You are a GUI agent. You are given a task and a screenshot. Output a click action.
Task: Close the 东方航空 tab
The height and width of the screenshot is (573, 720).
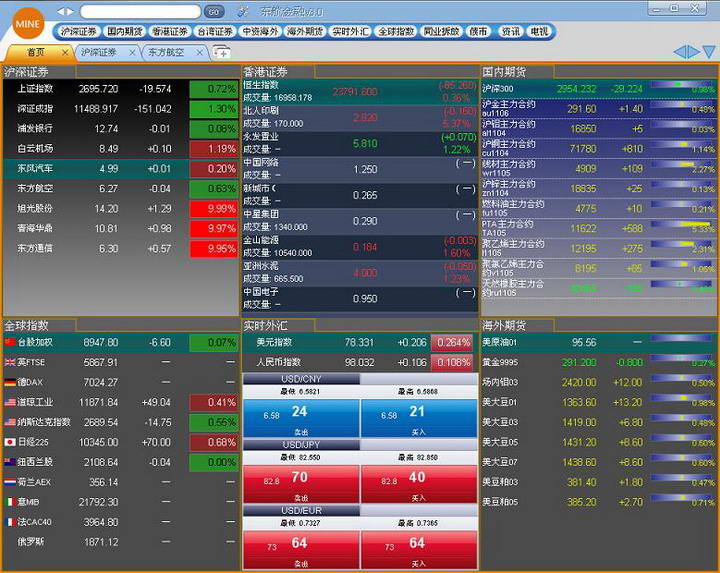tap(200, 53)
